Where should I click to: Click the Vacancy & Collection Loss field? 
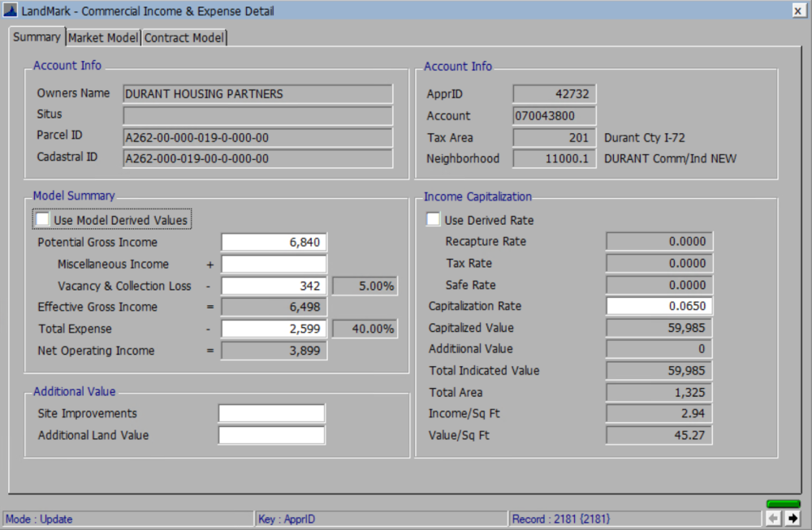[273, 285]
